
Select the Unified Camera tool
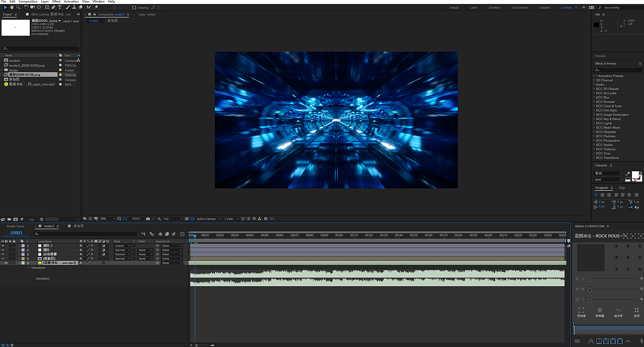pos(32,8)
